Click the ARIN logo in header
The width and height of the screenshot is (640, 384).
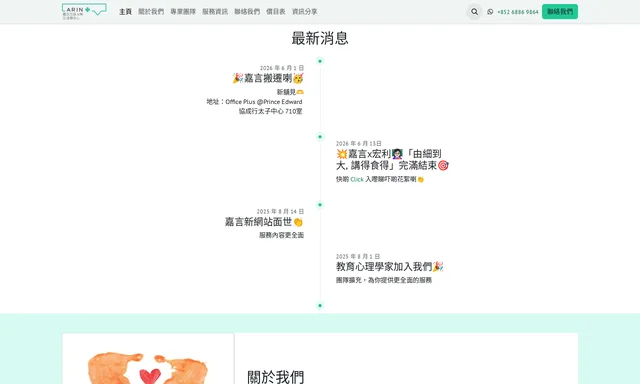coord(84,11)
